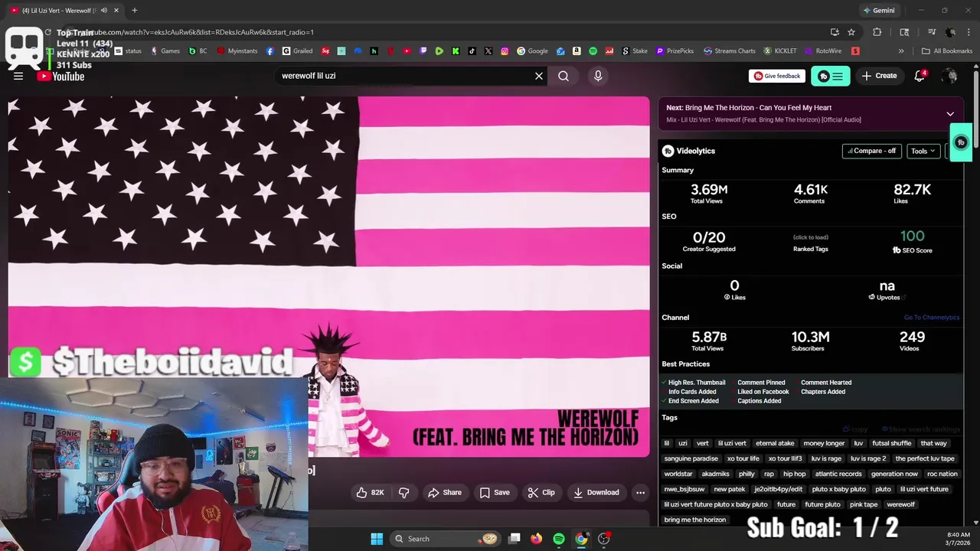Open the YouTube hamburger guide menu
The width and height of the screenshot is (980, 551).
[18, 76]
